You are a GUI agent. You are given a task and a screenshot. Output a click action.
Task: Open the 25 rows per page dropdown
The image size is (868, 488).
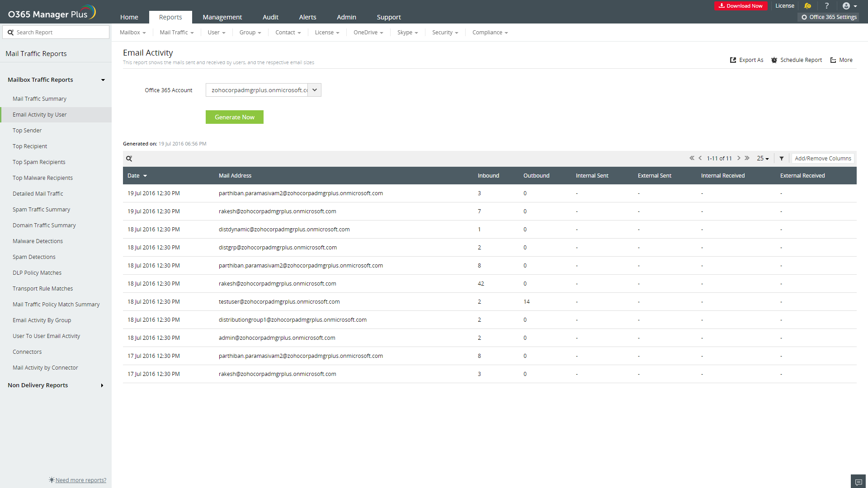(x=763, y=159)
